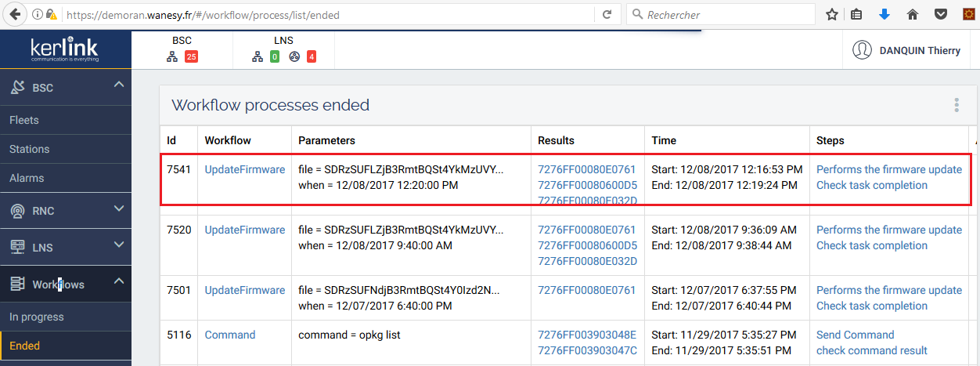Image resolution: width=980 pixels, height=366 pixels.
Task: Expand the LNS sidebar section
Action: [x=119, y=245]
